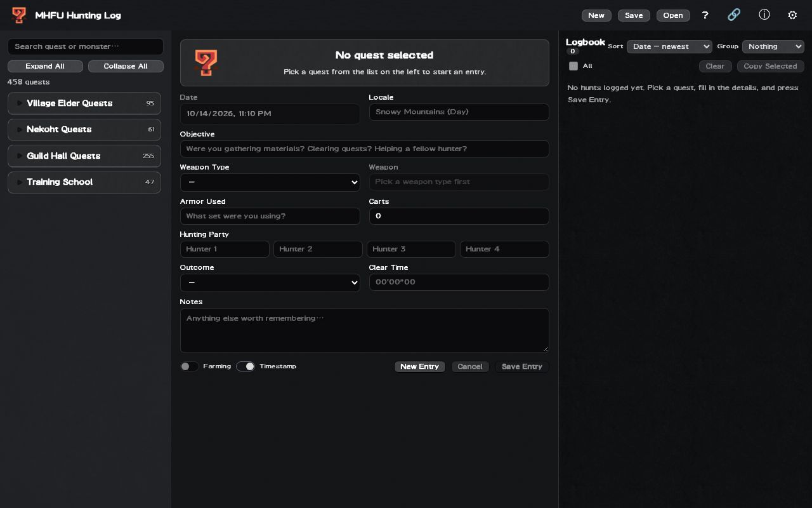812x508 pixels.
Task: Click the Save button in header
Action: pos(634,15)
